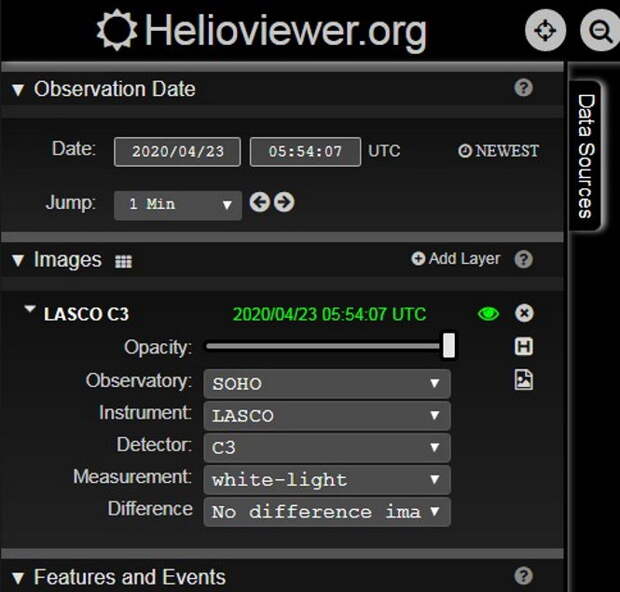Jump back one time step arrow
This screenshot has height=592, width=620.
[259, 202]
